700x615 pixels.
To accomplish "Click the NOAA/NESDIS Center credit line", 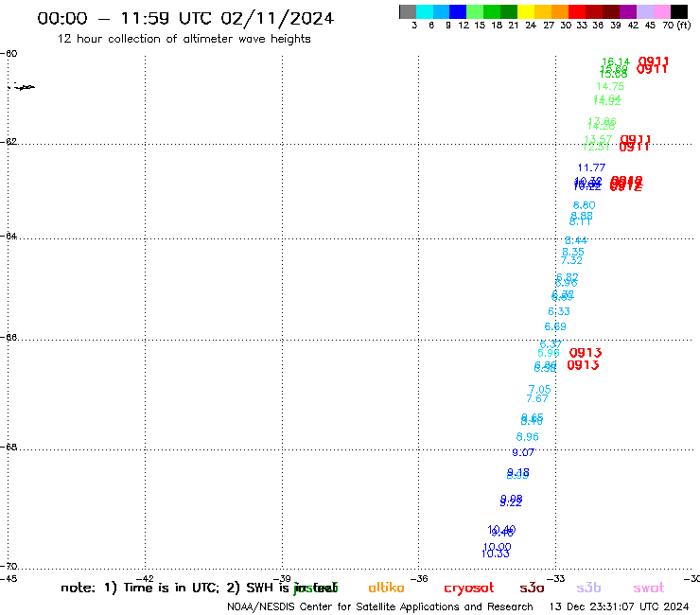I will [x=380, y=606].
